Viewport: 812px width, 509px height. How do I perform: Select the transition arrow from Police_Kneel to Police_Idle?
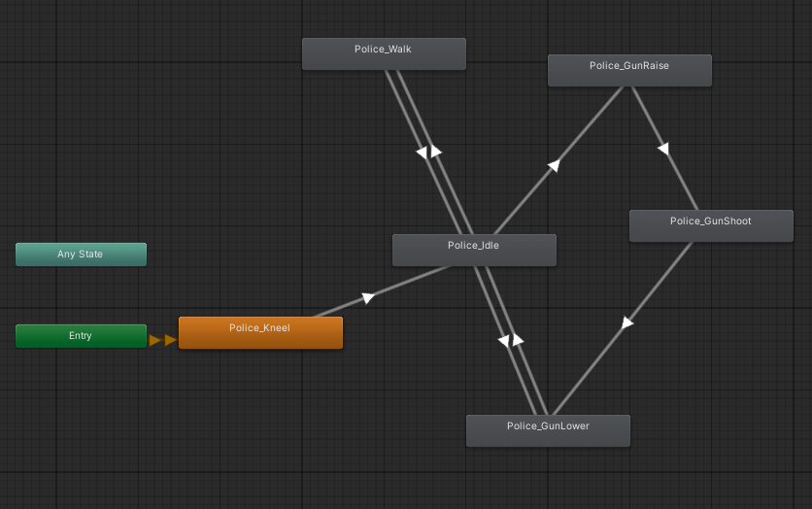[x=368, y=298]
